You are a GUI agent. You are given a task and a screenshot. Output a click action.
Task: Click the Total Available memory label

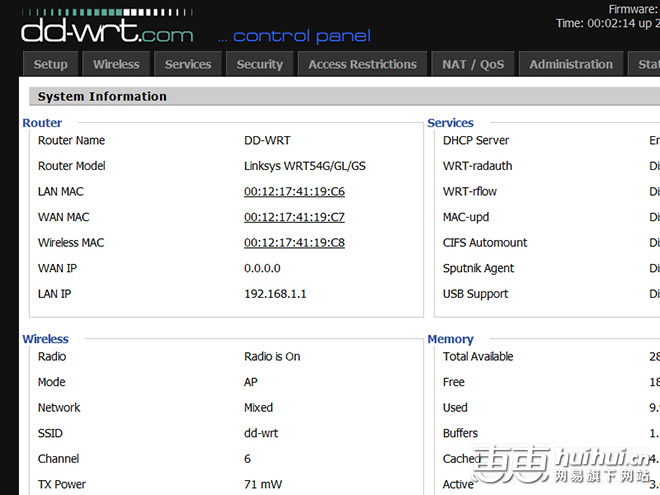[478, 357]
